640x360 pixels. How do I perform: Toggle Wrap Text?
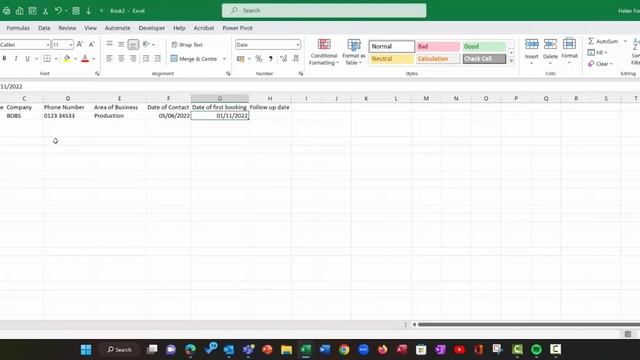click(x=187, y=44)
